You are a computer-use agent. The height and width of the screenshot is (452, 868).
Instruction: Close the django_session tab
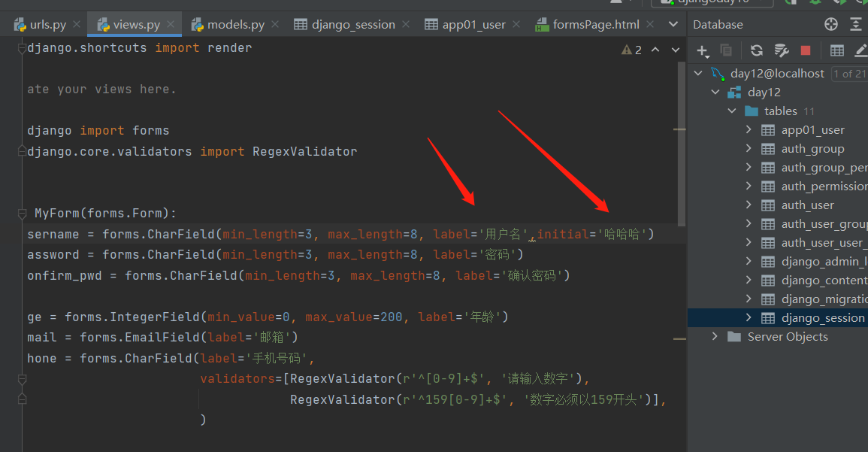tap(406, 24)
